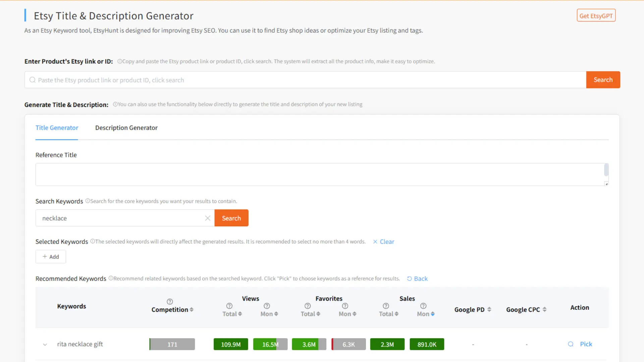
Task: Click the plus icon on the Add button
Action: point(45,256)
